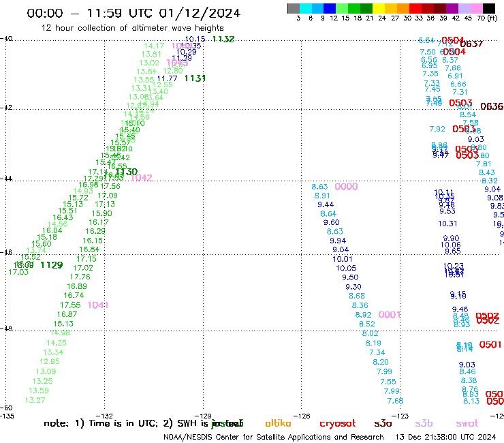Screen dimensions: 504x443
Task: Click the "12 hour collection of altimeter wave heights" subtitle
Action: point(132,28)
